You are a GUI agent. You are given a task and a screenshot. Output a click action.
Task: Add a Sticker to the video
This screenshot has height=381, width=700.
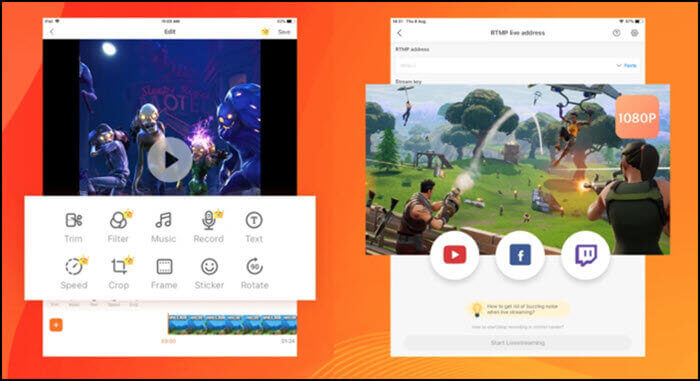tap(209, 273)
